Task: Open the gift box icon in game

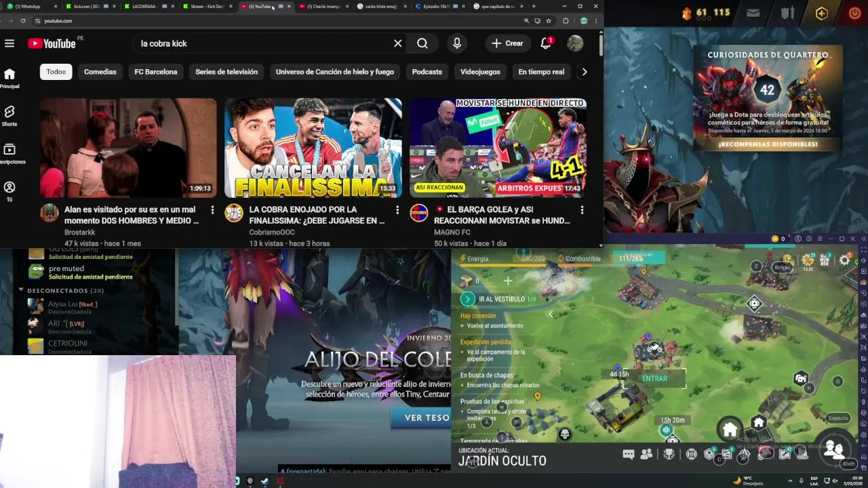Action: (825, 260)
